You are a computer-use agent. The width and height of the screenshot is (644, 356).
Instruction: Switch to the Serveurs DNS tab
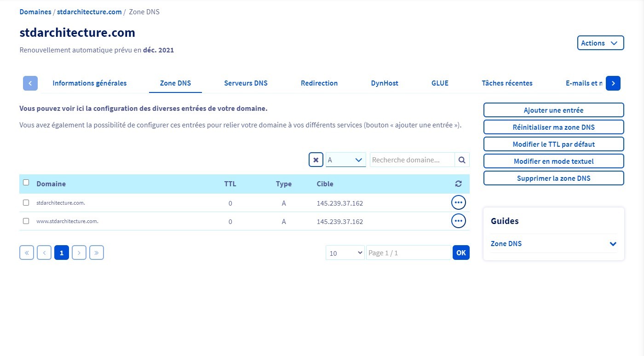246,83
